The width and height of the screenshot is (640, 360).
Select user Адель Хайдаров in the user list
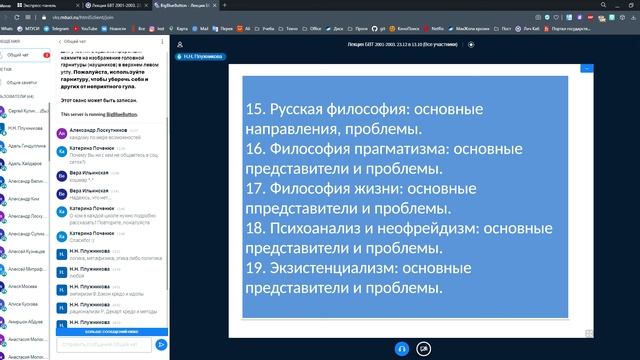click(24, 164)
